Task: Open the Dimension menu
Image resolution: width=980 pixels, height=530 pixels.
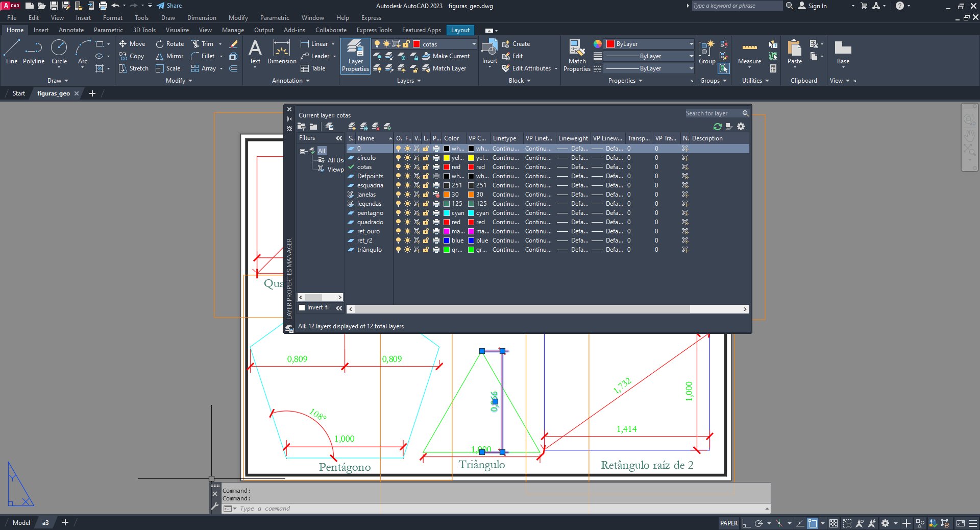Action: pos(202,18)
